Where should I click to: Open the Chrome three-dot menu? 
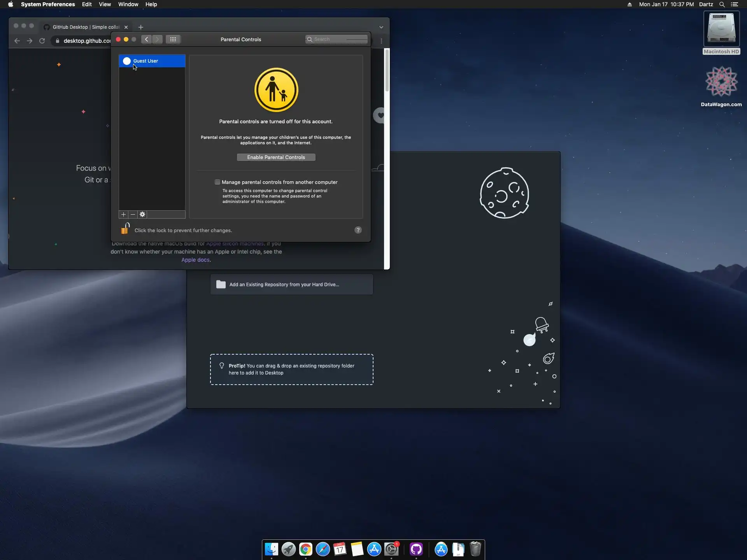point(381,41)
